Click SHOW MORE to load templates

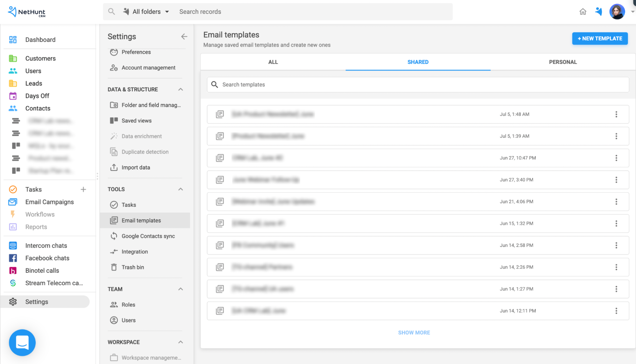[x=414, y=332]
